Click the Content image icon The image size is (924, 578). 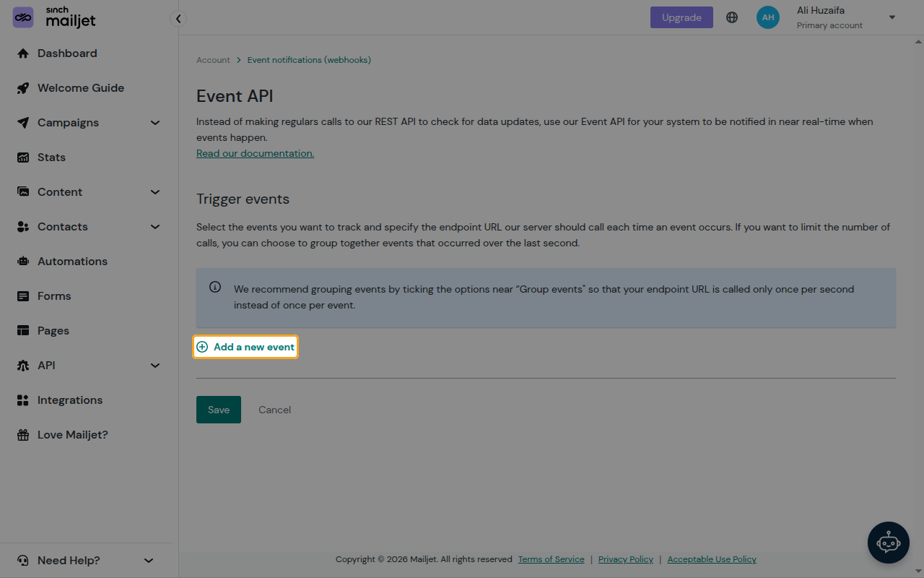click(x=23, y=192)
